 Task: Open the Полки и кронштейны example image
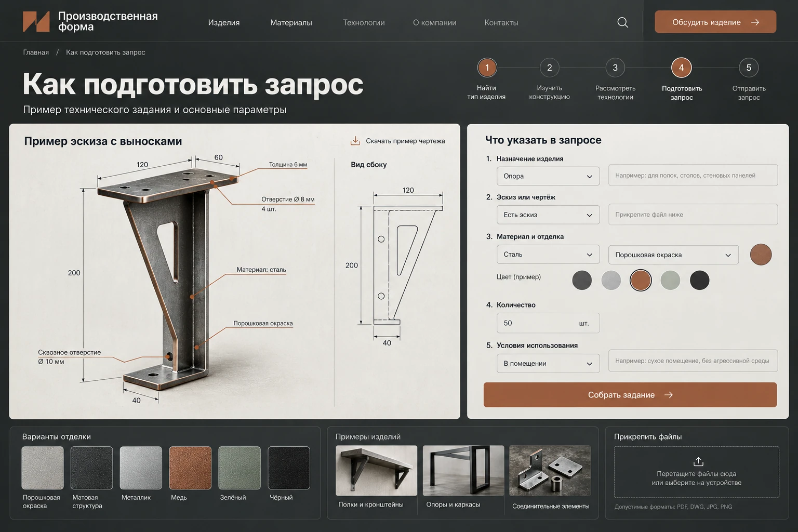coord(376,470)
